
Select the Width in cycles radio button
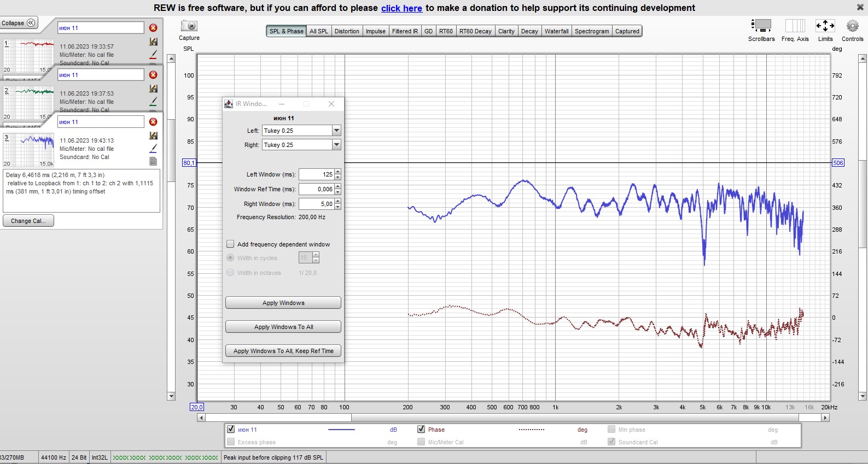230,258
